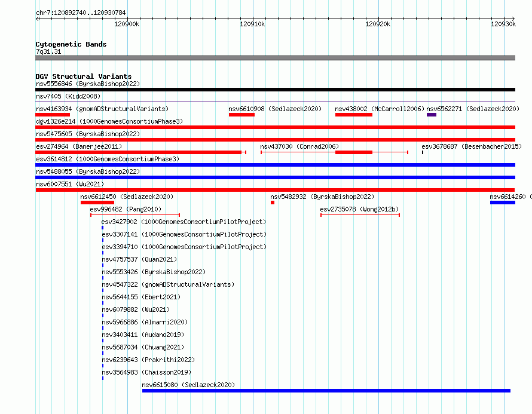Open nsv6615080 (Sedlazeck2020) label
Screen dimensions: 532x414
click(188, 385)
